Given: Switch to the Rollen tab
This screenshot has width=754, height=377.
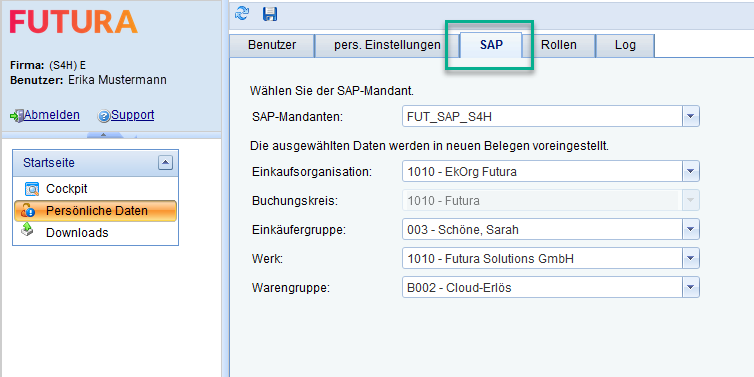Looking at the screenshot, I should 558,46.
